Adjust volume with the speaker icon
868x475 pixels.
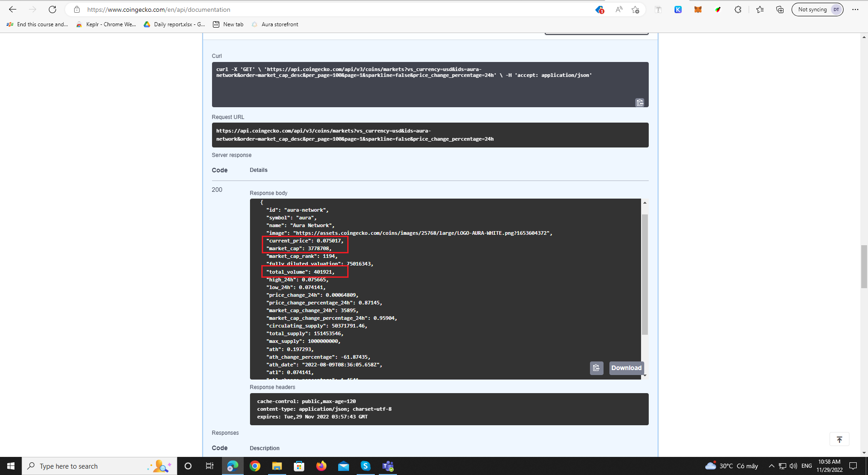click(x=793, y=466)
